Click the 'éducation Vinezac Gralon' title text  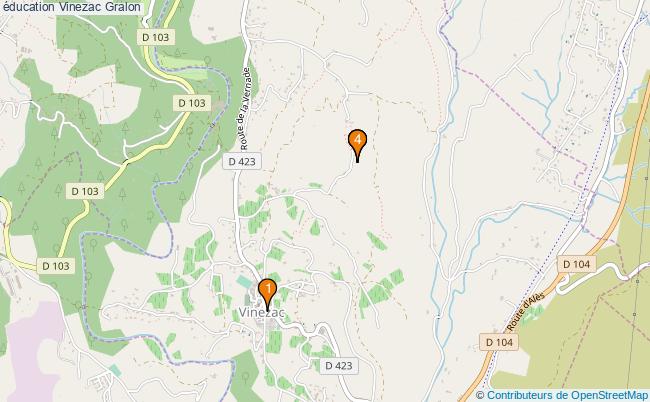(70, 7)
